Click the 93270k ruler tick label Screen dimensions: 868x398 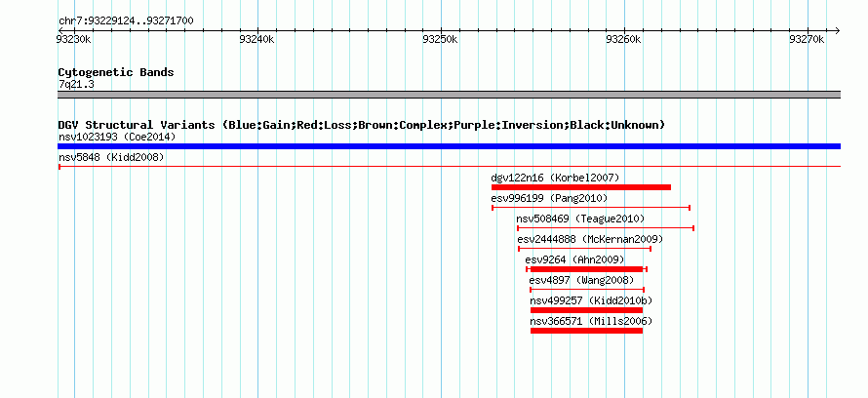808,39
